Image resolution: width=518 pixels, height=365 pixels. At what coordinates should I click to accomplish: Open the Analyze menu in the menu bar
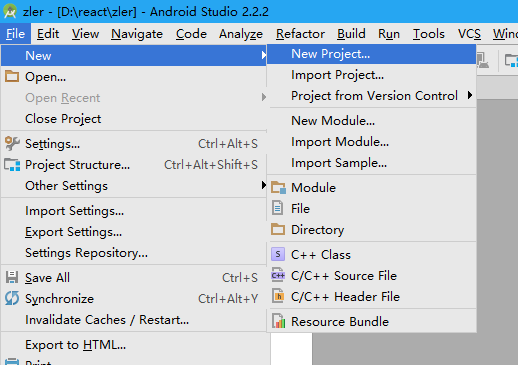coord(241,34)
